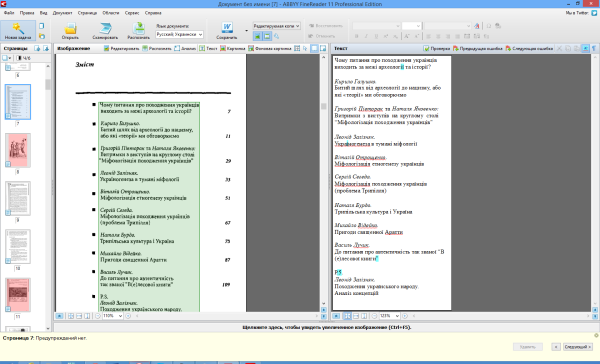Screen dimensions: 600x364
Task: Expand the Редактируемая копия layout dropdown
Action: pos(276,26)
